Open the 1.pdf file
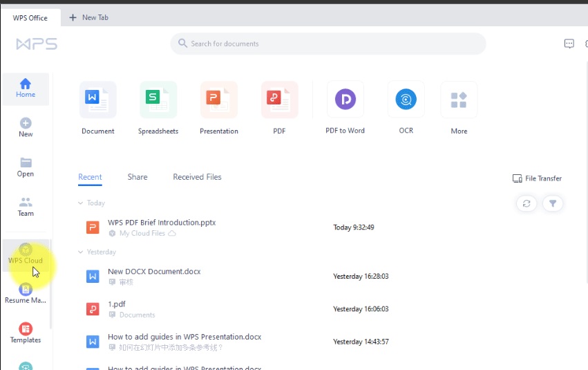 (117, 304)
